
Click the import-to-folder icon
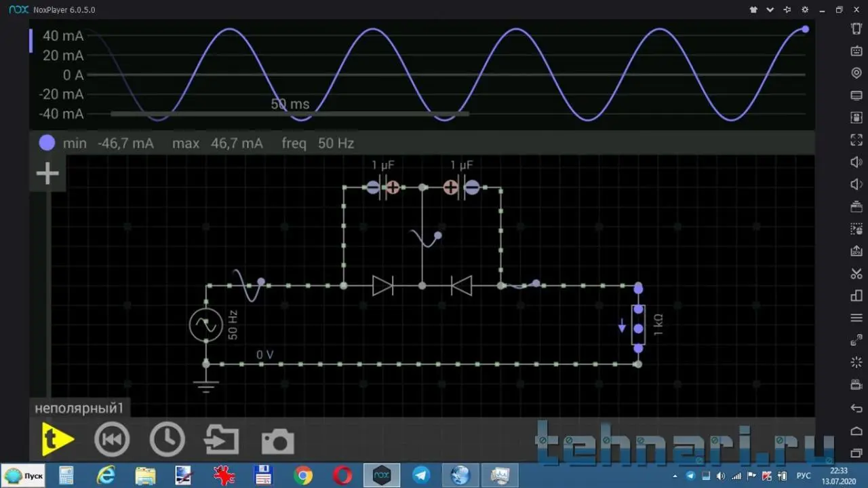pyautogui.click(x=222, y=440)
